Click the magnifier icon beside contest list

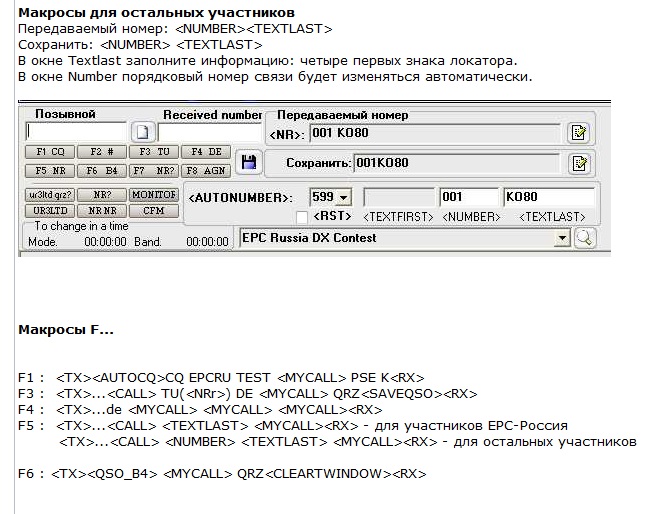[x=583, y=238]
